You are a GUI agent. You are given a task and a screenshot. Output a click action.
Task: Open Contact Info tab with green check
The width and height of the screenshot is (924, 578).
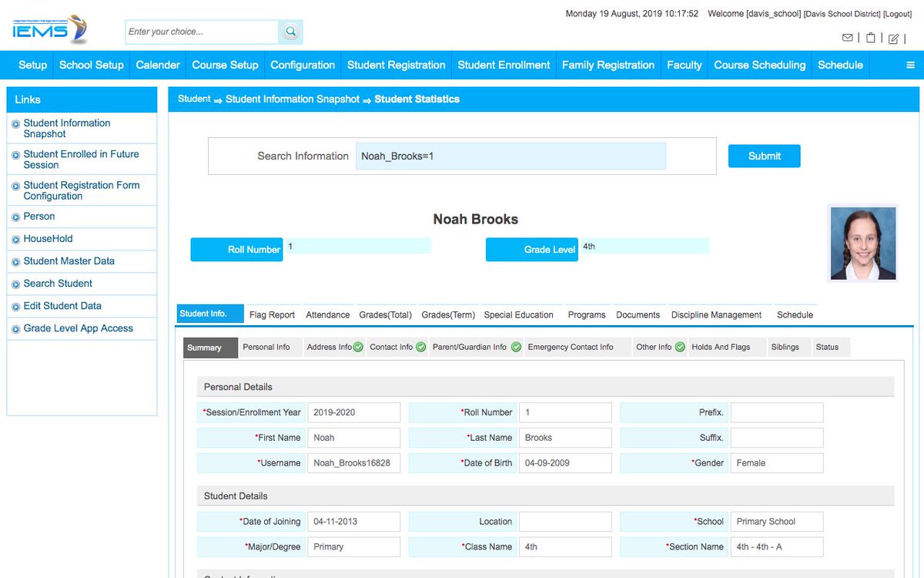397,347
